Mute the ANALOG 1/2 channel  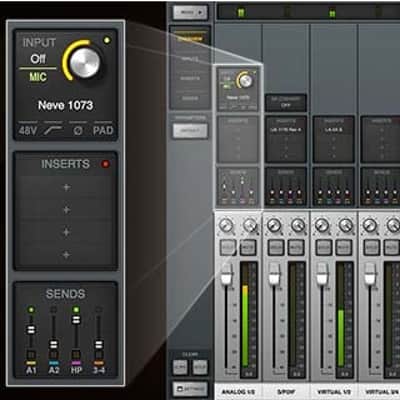(x=248, y=248)
